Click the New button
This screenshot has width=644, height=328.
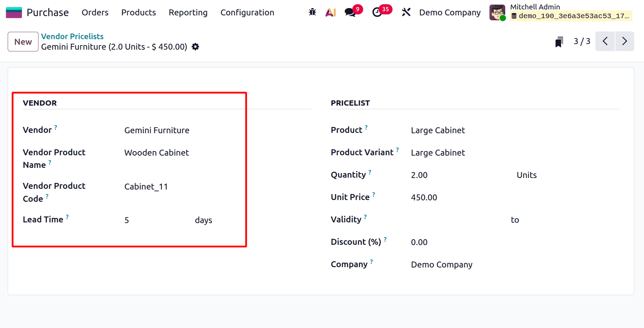(x=23, y=41)
